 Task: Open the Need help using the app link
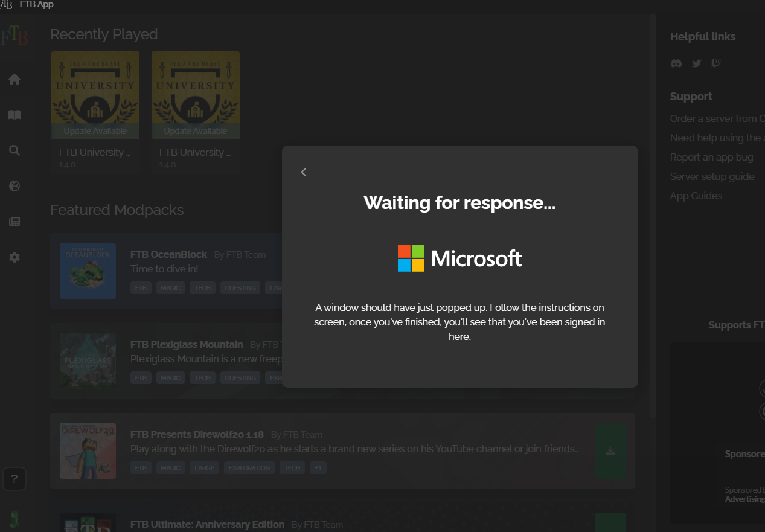tap(717, 138)
